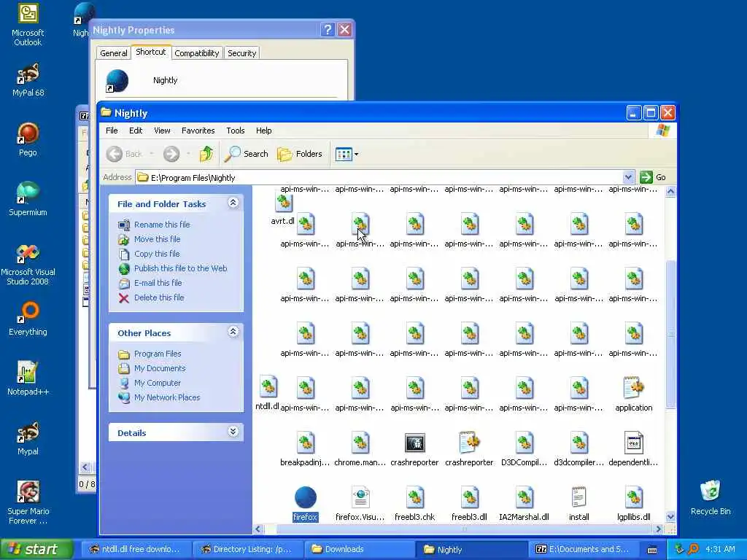The width and height of the screenshot is (747, 560).
Task: Select the breakpadinjector dll file
Action: click(x=306, y=443)
